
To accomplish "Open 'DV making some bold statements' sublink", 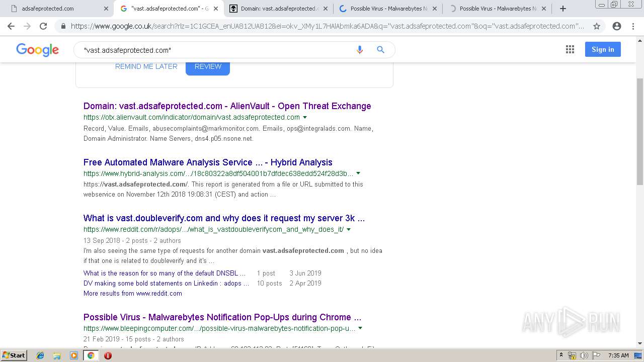I will (x=166, y=283).
